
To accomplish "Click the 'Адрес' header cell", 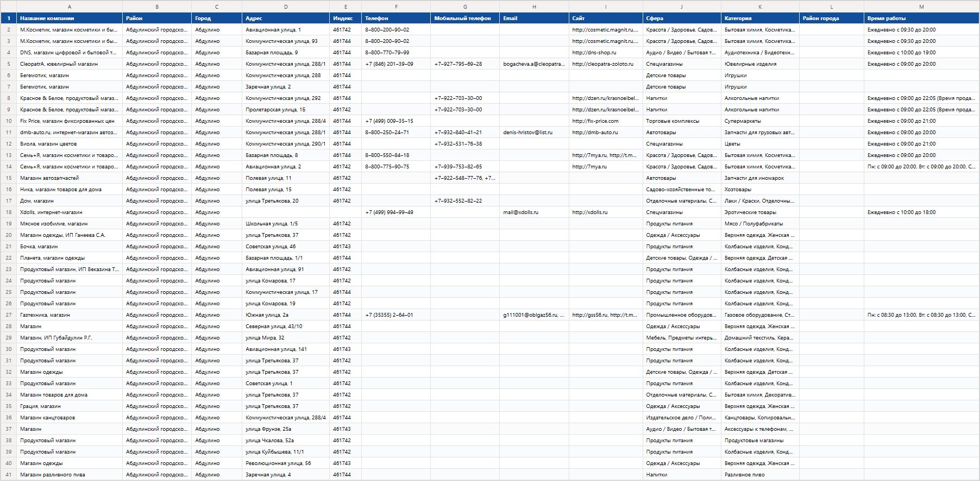I will pyautogui.click(x=286, y=18).
